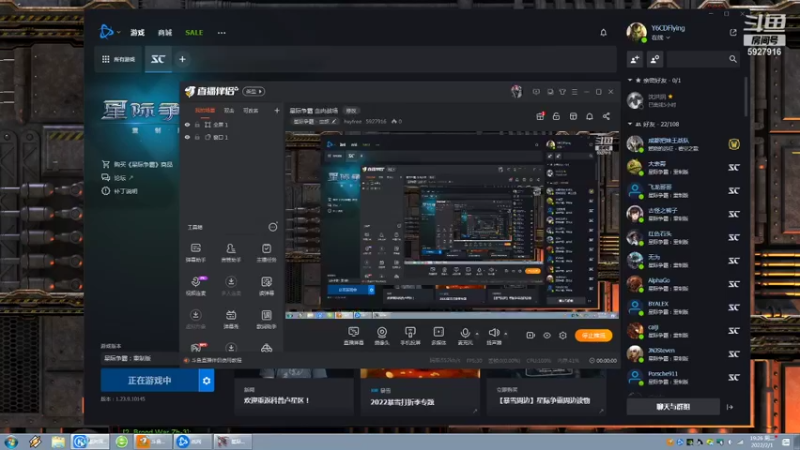Click the 直播伴侣 mode switch pill

pyautogui.click(x=254, y=91)
